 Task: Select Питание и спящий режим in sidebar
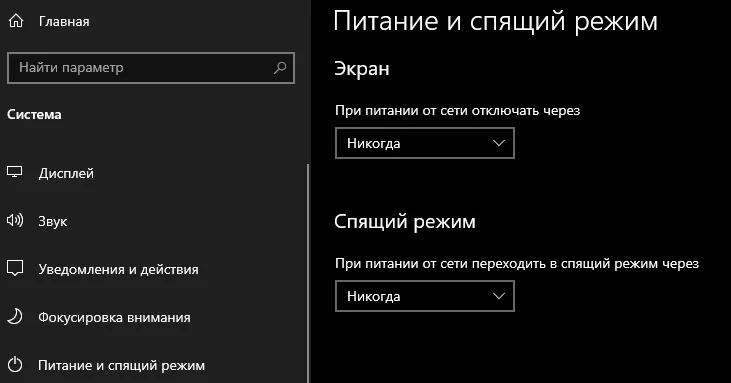[x=121, y=365]
